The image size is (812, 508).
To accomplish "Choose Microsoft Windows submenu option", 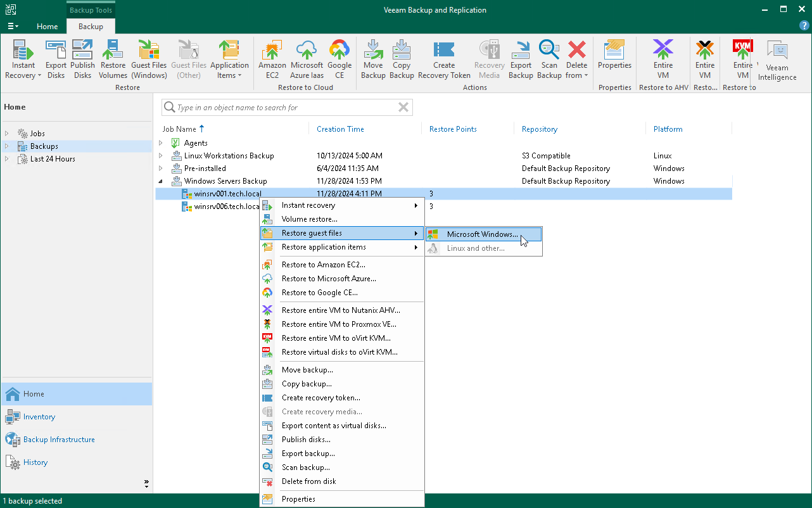I will [482, 234].
